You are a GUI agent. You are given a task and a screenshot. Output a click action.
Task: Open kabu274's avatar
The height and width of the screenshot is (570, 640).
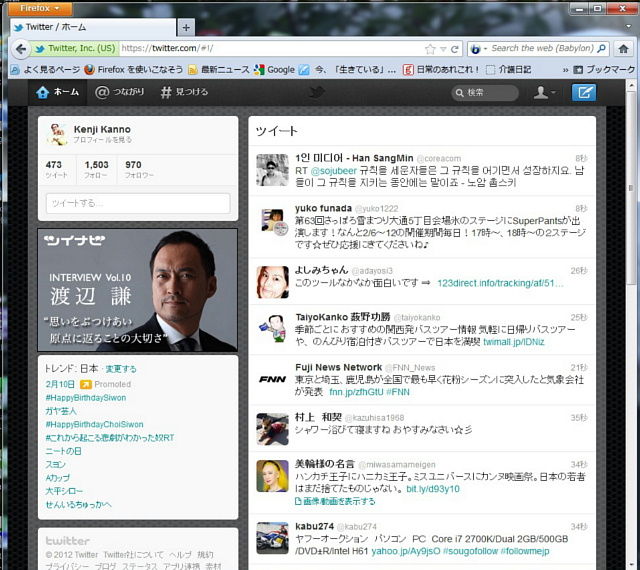(x=272, y=538)
